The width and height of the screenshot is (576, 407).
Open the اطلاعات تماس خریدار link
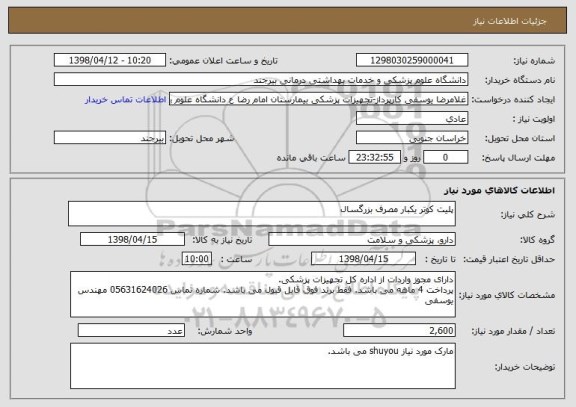click(126, 100)
